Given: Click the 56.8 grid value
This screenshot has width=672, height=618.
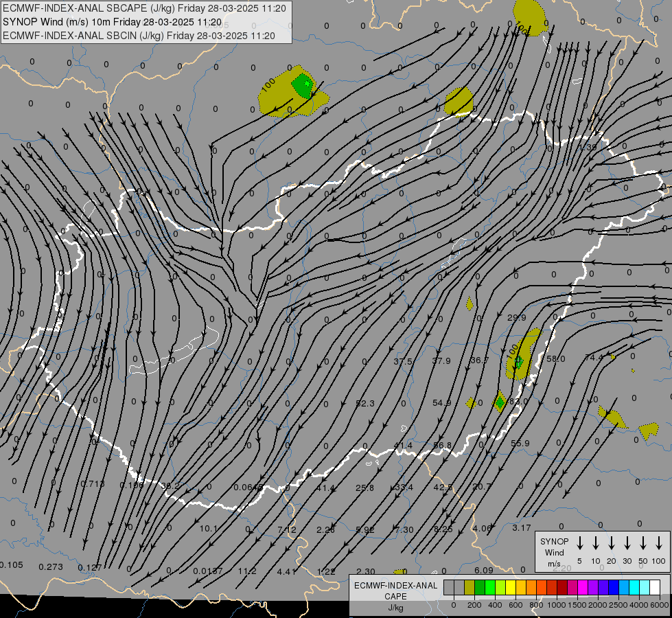Looking at the screenshot, I should [442, 446].
